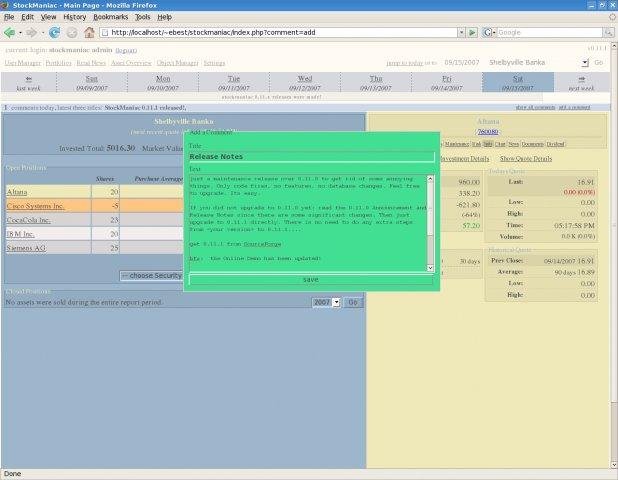Open the Edit menu
Image resolution: width=618 pixels, height=480 pixels.
click(x=27, y=17)
